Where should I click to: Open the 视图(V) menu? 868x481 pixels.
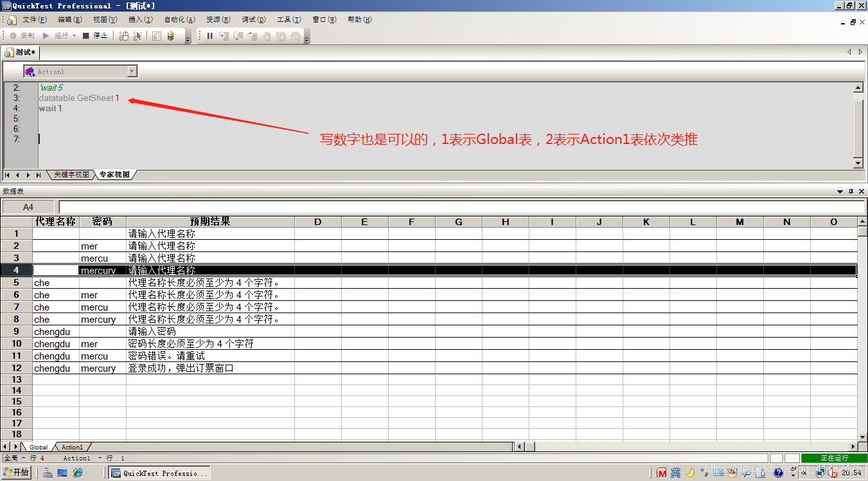105,20
